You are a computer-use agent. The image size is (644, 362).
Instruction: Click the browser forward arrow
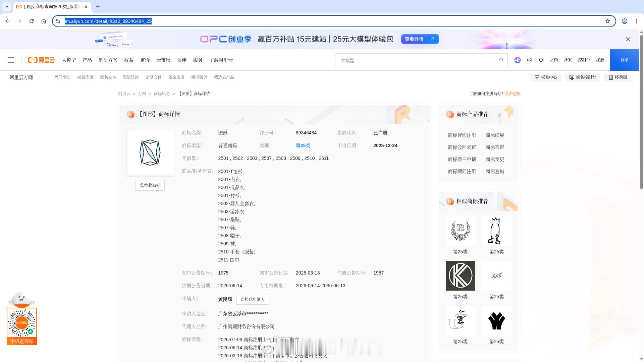[x=19, y=21]
